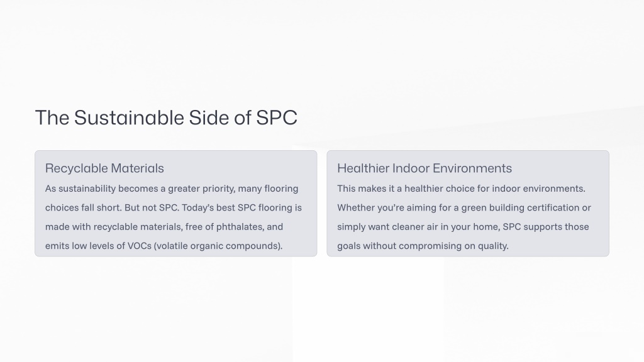Select the 'Healthier Indoor Environments' heading

pos(425,168)
